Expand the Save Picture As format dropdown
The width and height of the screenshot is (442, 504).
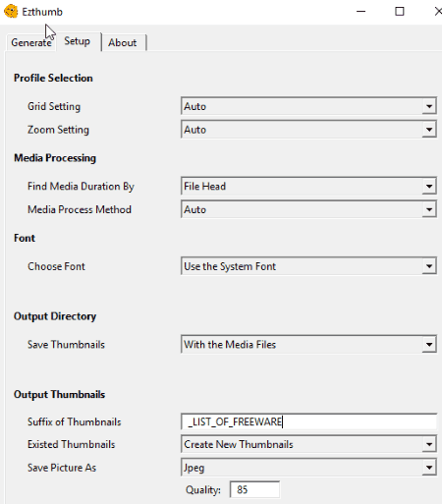(x=429, y=468)
